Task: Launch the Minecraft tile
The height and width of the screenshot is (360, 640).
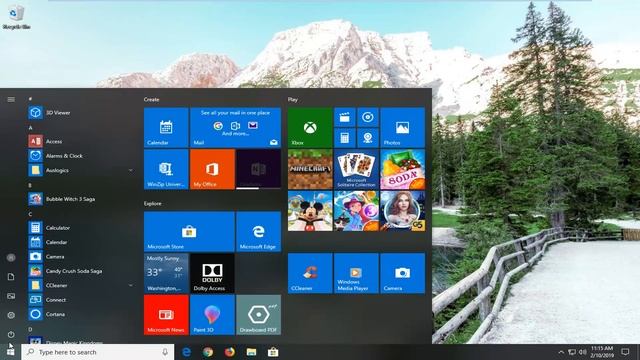Action: [310, 169]
